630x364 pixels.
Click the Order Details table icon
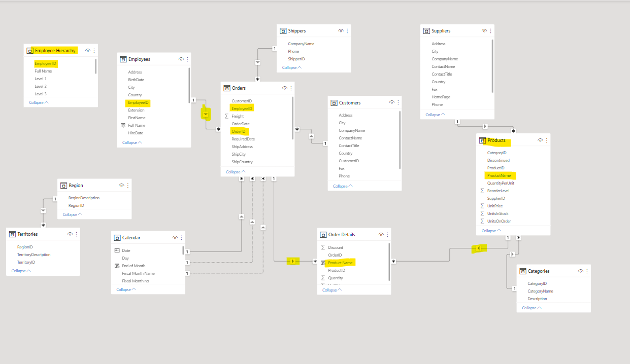tap(323, 235)
